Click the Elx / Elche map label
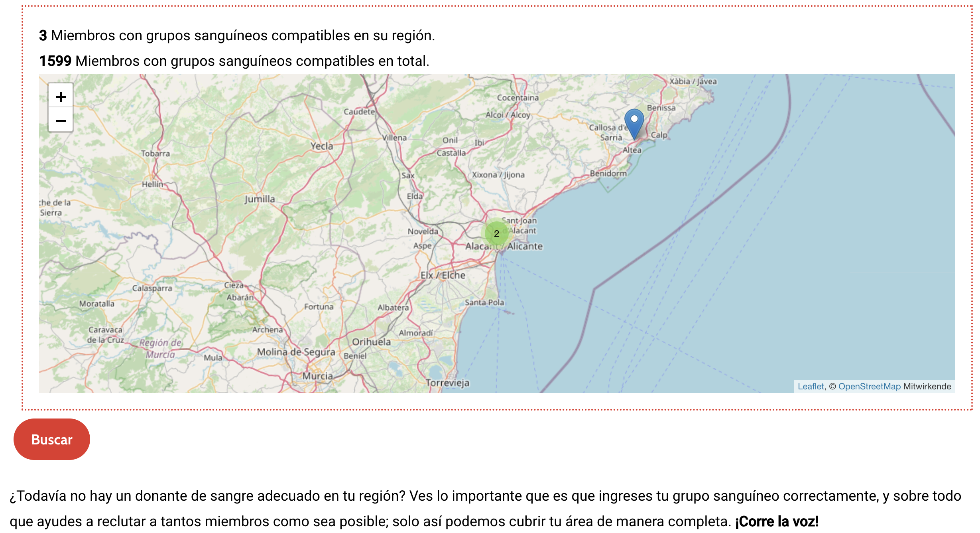The width and height of the screenshot is (980, 533). click(x=443, y=275)
